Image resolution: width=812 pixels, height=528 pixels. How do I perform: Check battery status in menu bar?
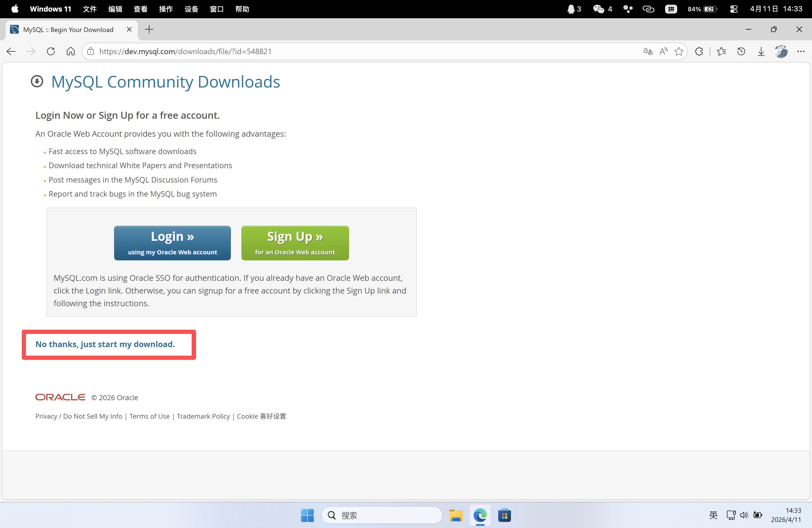click(x=702, y=9)
